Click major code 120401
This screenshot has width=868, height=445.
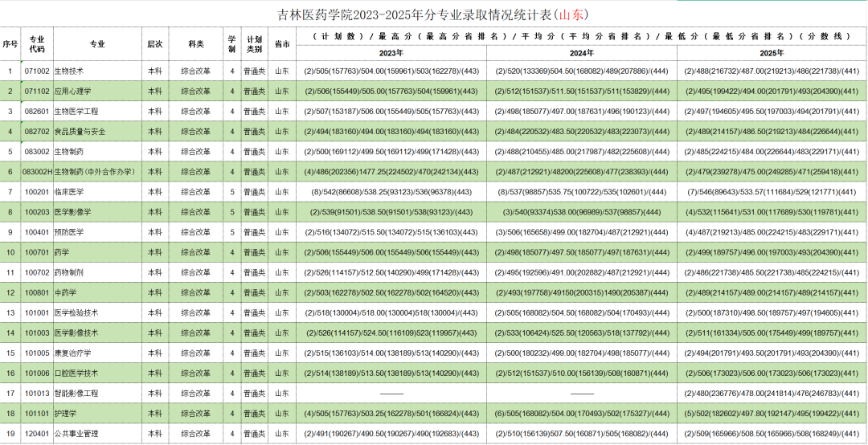click(37, 434)
